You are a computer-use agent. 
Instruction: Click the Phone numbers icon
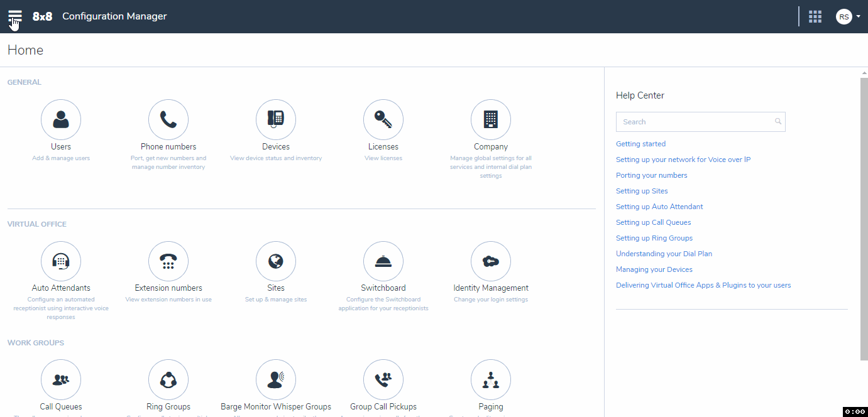point(168,119)
